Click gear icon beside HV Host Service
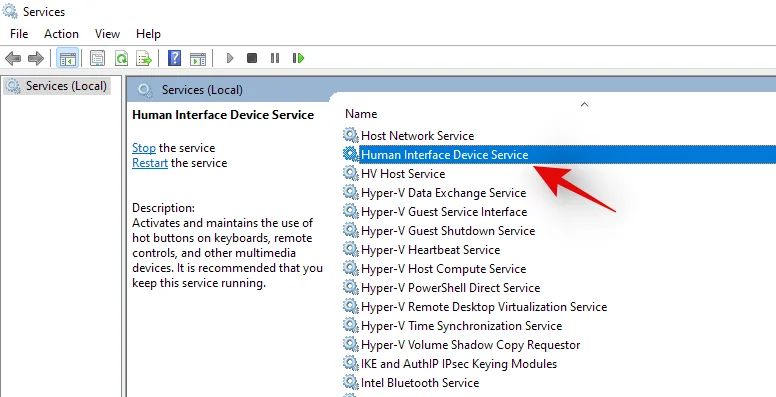Viewport: 776px width, 397px height. pyautogui.click(x=350, y=173)
